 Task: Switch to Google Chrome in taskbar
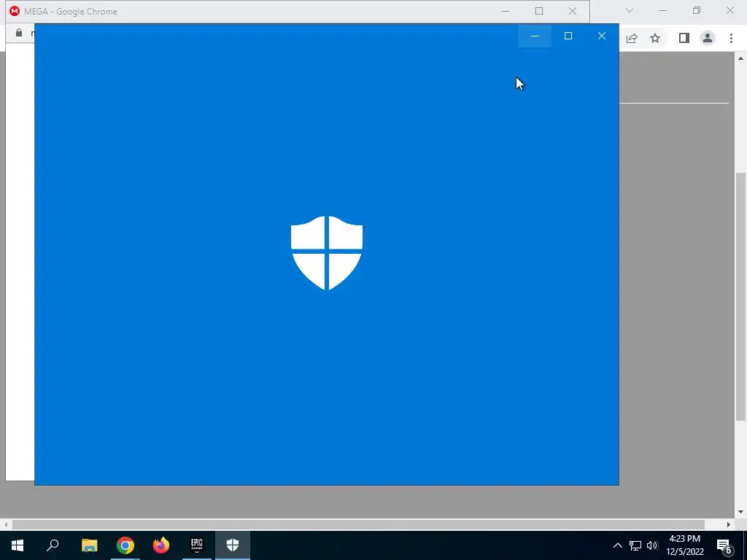125,545
